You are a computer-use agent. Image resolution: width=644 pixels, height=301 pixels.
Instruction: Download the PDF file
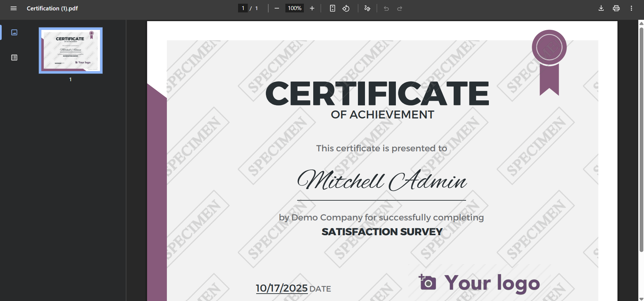point(601,8)
